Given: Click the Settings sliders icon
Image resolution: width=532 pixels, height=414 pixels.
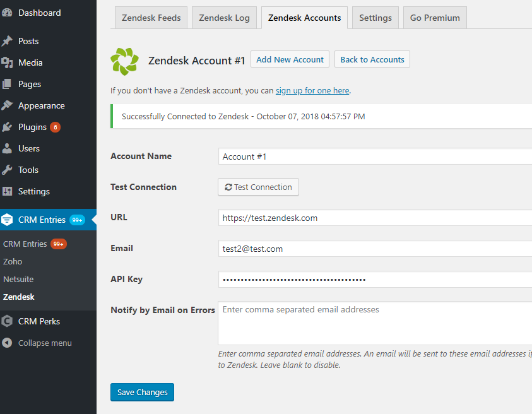Looking at the screenshot, I should [x=7, y=191].
